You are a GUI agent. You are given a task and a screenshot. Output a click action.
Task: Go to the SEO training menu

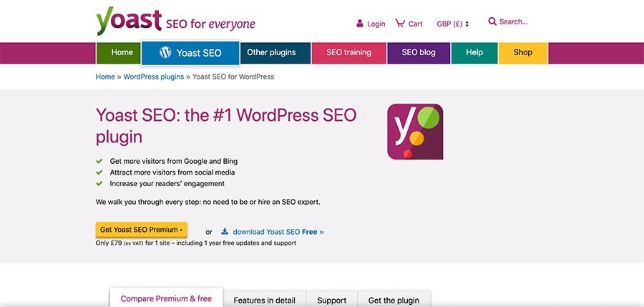pyautogui.click(x=348, y=53)
